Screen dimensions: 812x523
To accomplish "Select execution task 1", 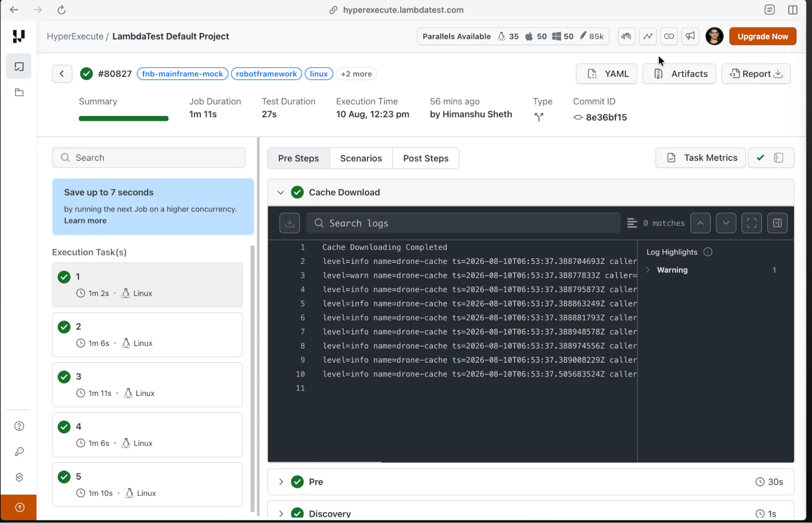I will tap(147, 285).
